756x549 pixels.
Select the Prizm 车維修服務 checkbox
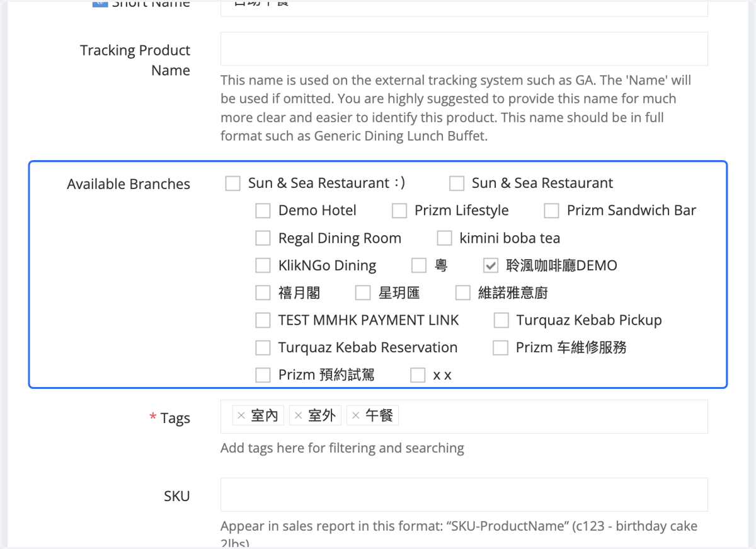500,347
